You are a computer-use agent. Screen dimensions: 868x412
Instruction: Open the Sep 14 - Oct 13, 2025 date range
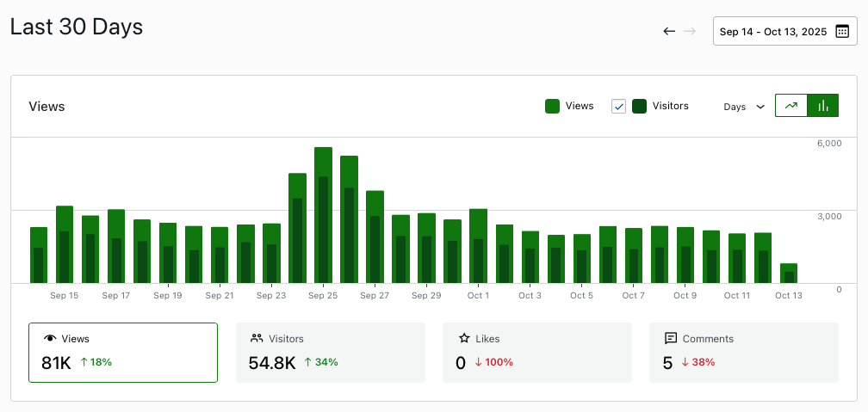point(772,31)
